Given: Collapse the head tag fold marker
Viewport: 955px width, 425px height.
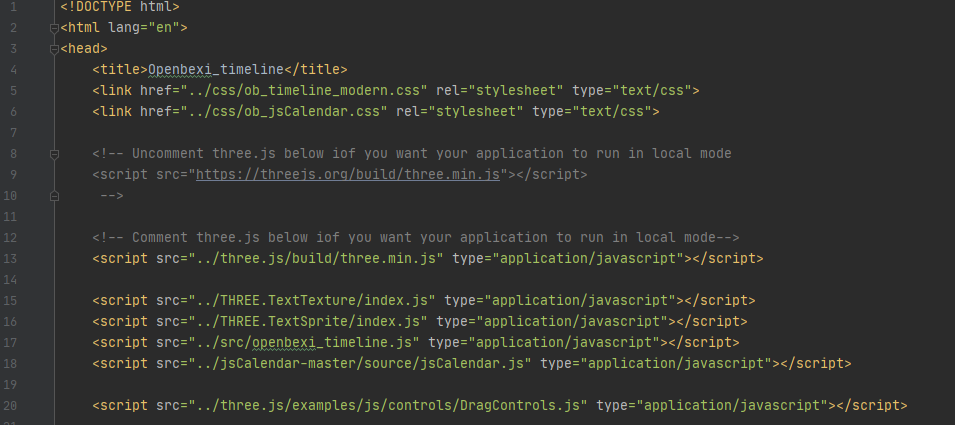Looking at the screenshot, I should point(54,50).
